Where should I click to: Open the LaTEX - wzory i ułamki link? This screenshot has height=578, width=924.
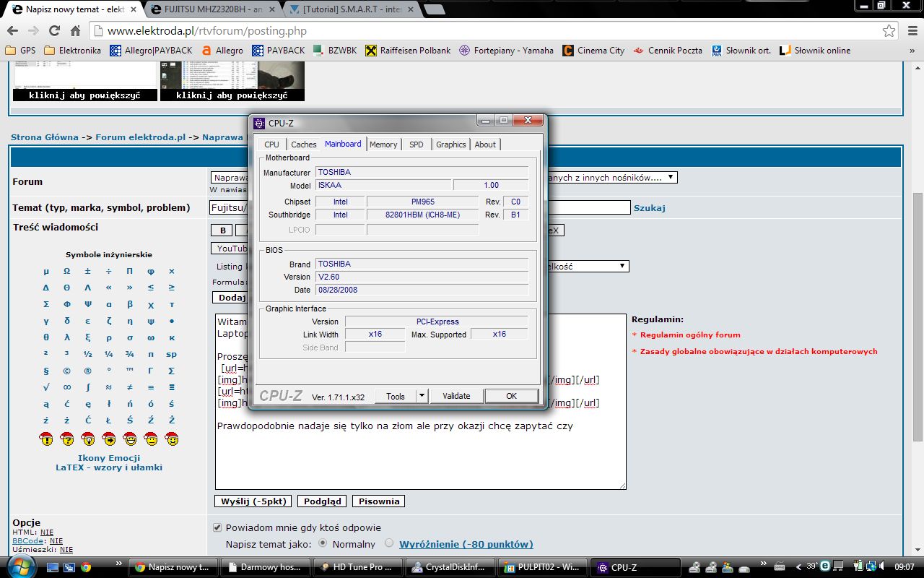pos(109,467)
